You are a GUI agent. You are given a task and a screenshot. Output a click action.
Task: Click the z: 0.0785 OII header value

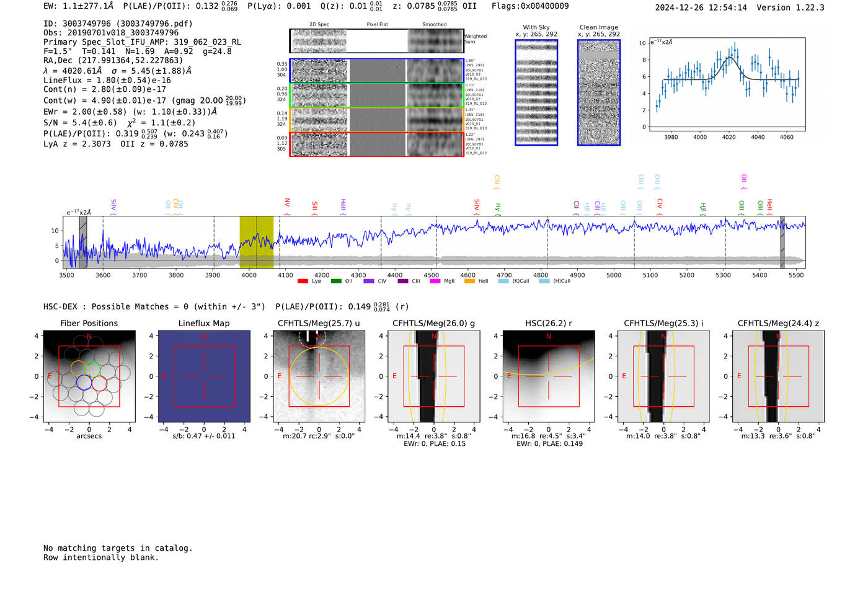point(435,6)
